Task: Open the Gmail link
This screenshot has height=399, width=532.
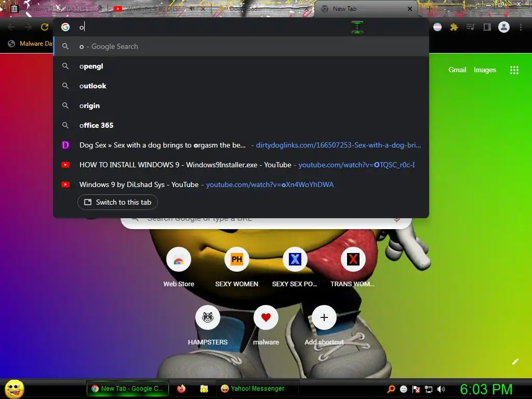Action: 457,70
